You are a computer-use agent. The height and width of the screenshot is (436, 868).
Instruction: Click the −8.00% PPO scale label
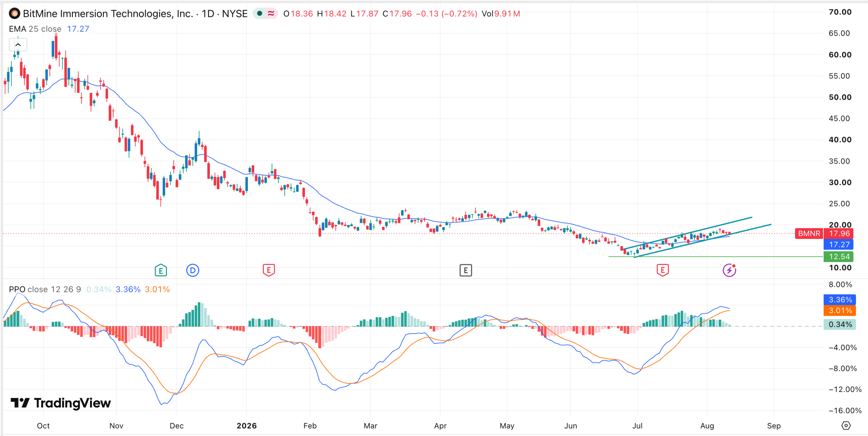point(843,368)
